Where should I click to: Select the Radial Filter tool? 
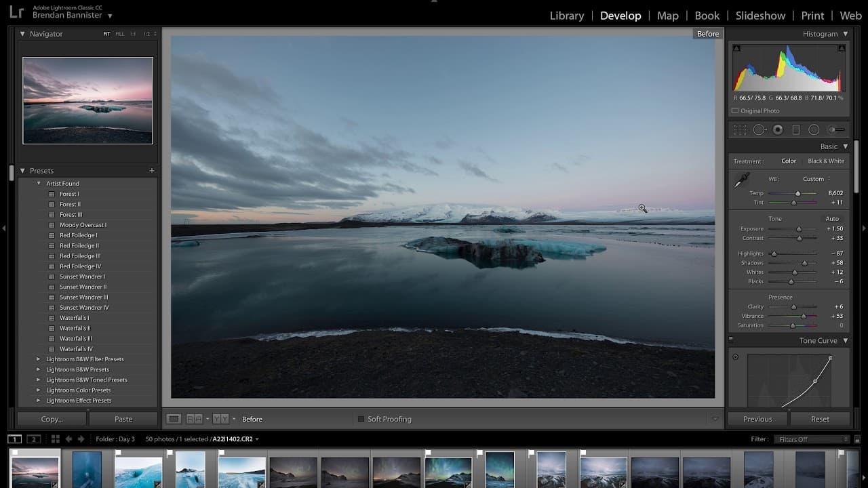click(814, 129)
